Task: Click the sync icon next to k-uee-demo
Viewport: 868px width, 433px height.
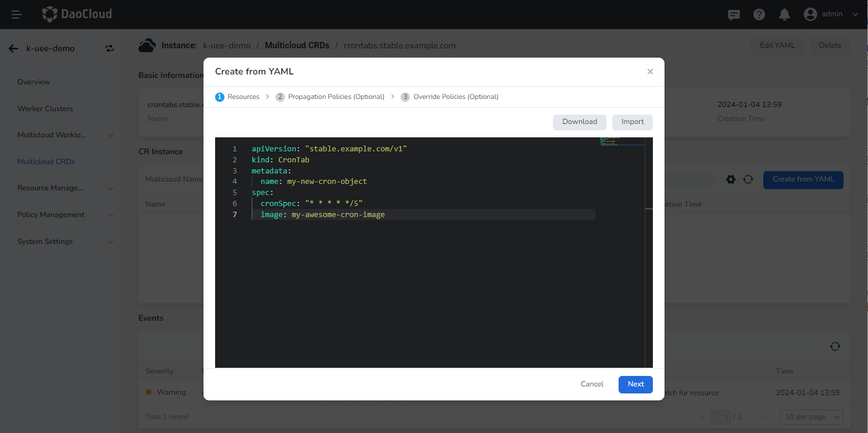Action: 109,48
